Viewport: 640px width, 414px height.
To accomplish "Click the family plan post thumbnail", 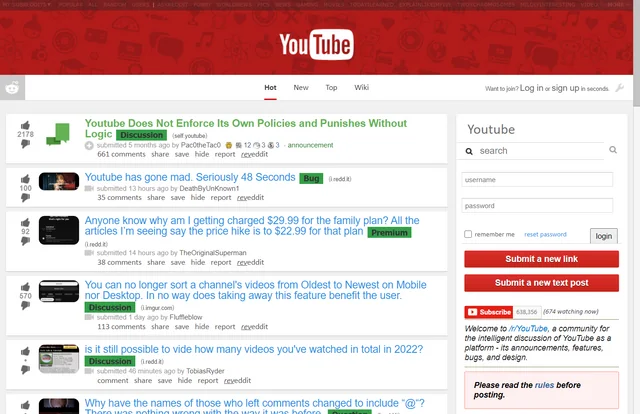I will [59, 230].
